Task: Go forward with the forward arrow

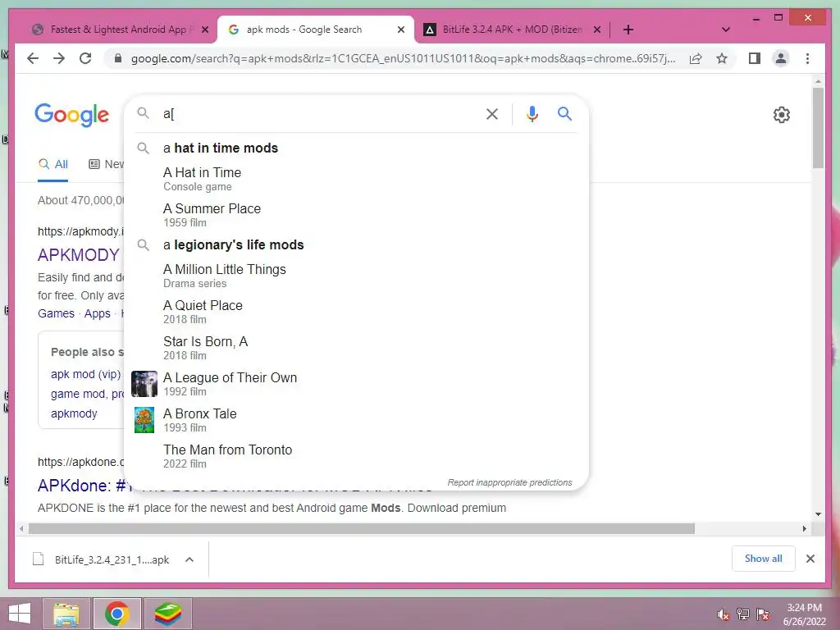Action: click(x=59, y=58)
